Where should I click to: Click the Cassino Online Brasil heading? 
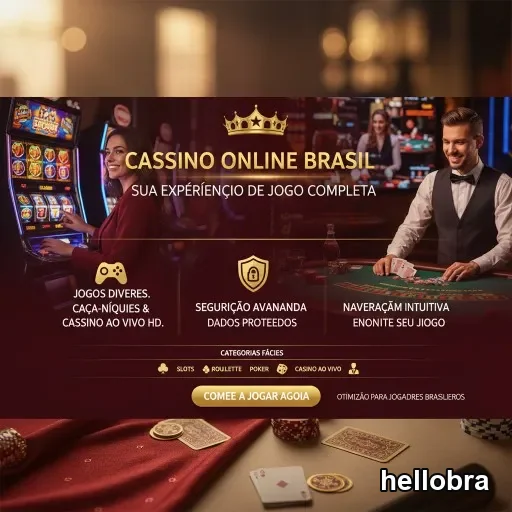[249, 161]
